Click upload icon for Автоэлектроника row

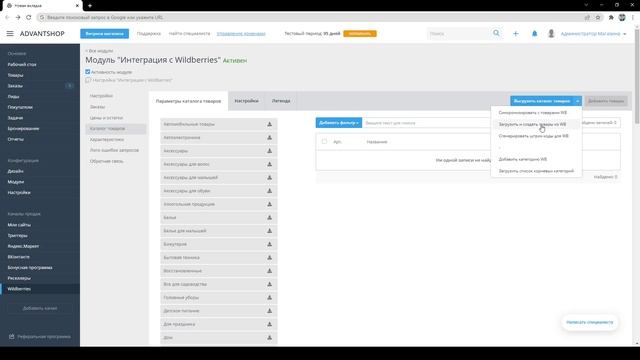click(x=269, y=138)
